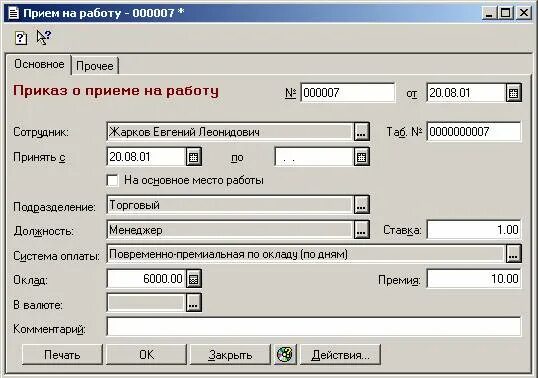538x378 pixels.
Task: Click the order number field 000007
Action: coord(348,93)
